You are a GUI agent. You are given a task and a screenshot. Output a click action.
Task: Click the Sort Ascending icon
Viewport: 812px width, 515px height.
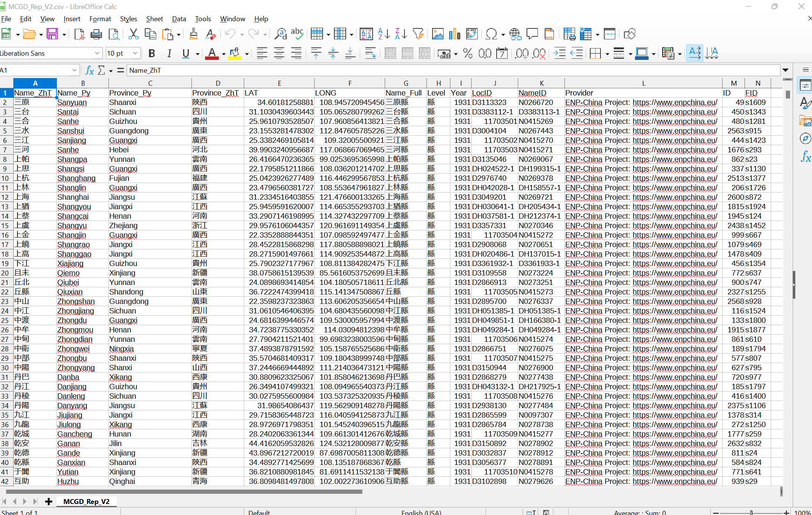[384, 34]
